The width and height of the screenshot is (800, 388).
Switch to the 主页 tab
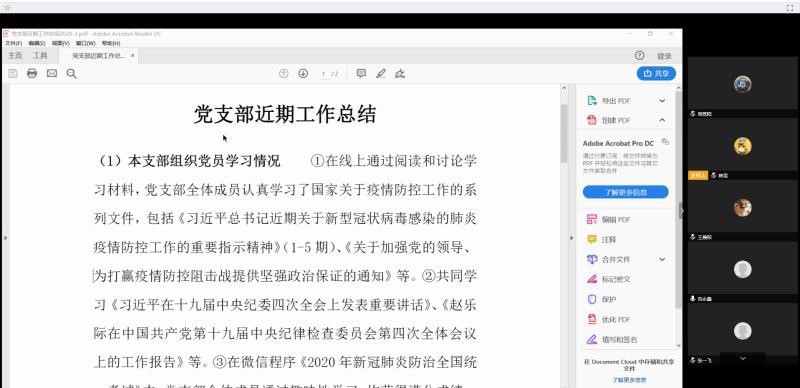tap(15, 56)
